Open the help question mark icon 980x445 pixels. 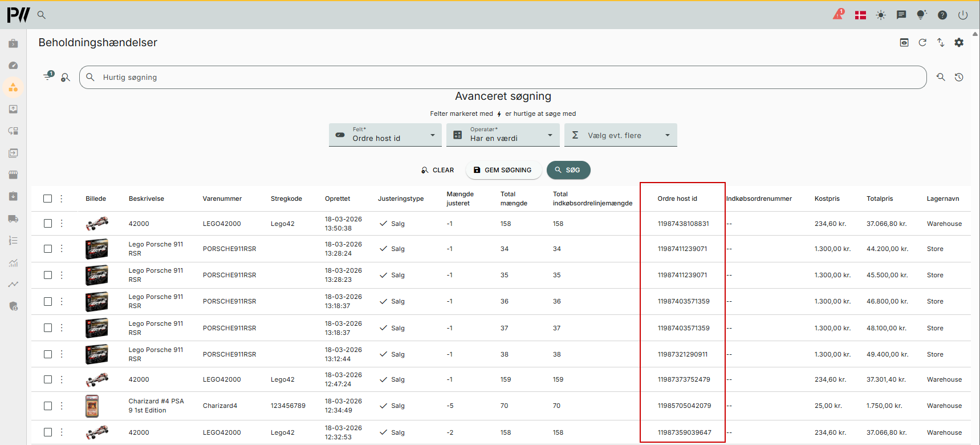click(x=942, y=15)
